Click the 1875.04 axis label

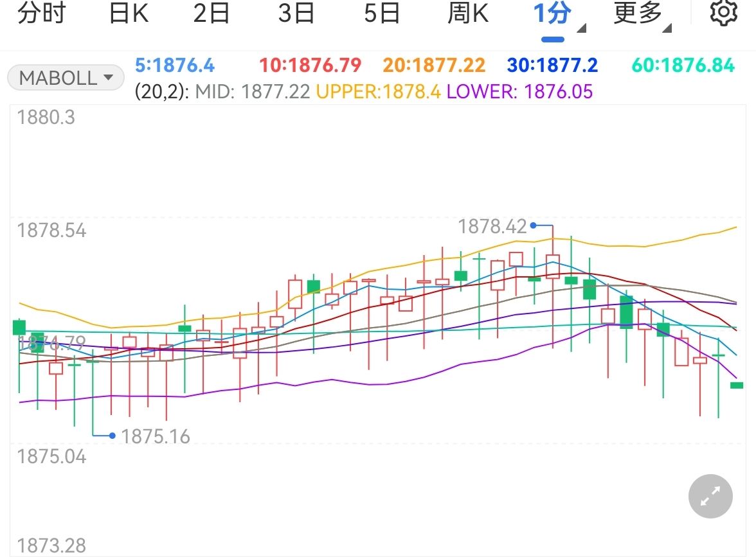[51, 457]
